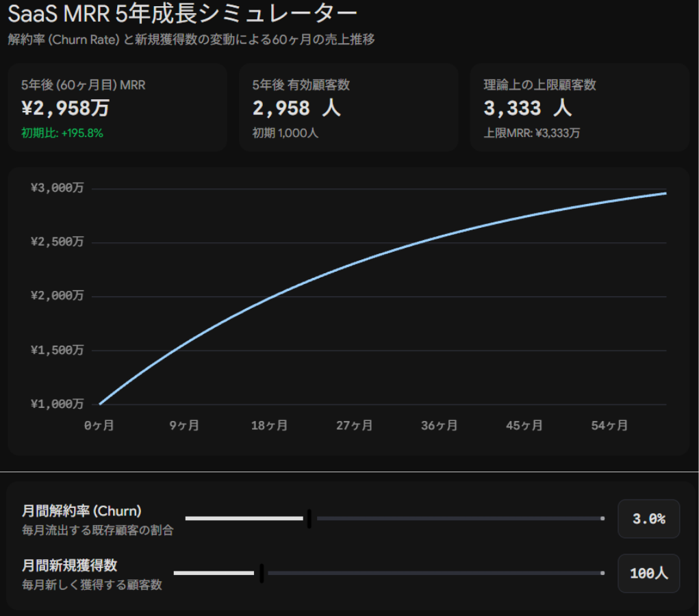This screenshot has height=616, width=699.
Task: Click the ¥2,500万 y-axis label
Action: pos(57,242)
